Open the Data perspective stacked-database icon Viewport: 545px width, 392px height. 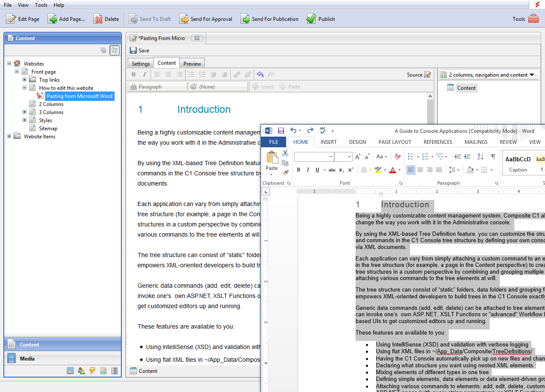point(115,371)
